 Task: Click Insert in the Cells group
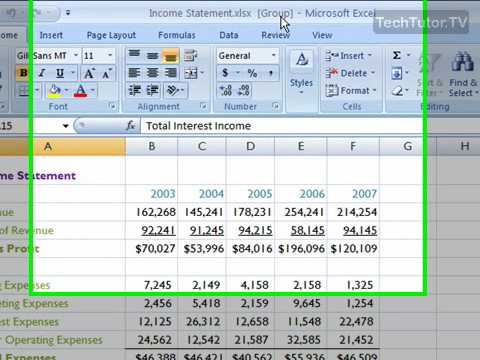pyautogui.click(x=348, y=56)
